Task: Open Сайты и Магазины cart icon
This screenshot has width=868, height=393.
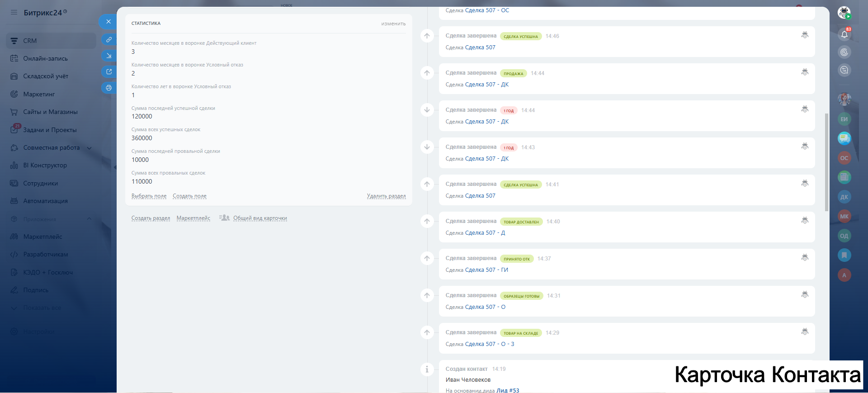Action: tap(14, 112)
